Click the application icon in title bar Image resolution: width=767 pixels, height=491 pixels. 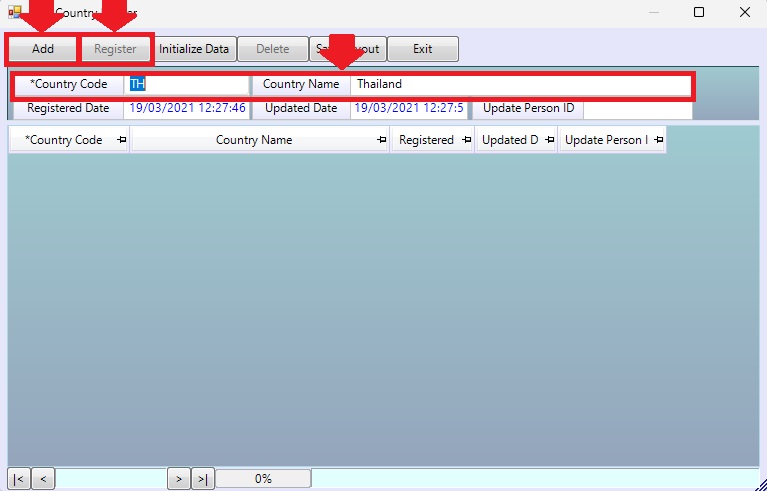[x=14, y=13]
